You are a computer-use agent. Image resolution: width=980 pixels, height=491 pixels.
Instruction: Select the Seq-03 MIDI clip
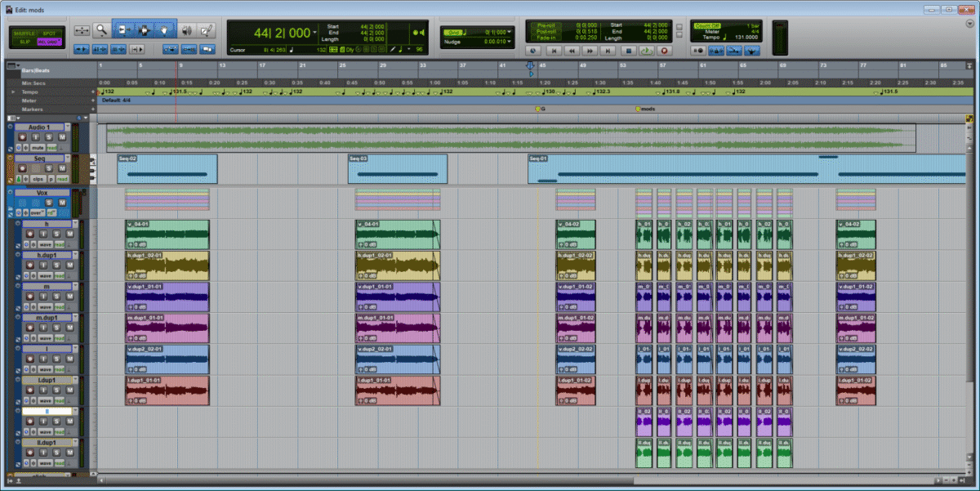pos(397,169)
